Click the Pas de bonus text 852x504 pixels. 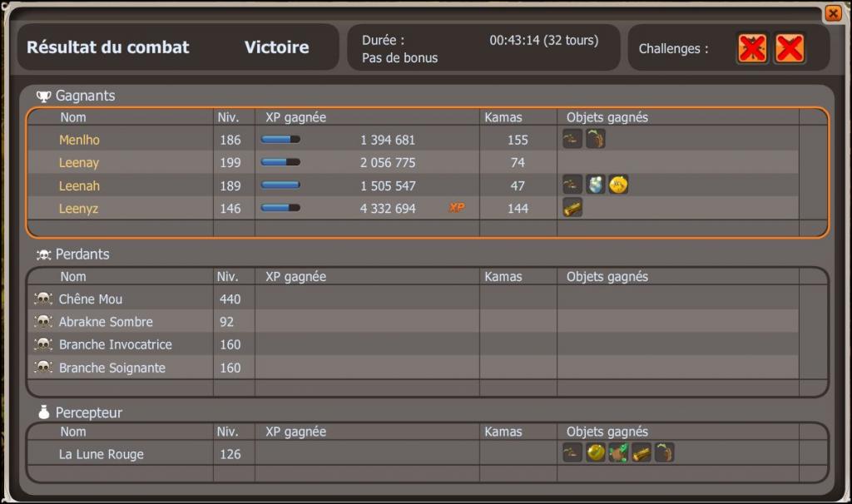tap(400, 58)
